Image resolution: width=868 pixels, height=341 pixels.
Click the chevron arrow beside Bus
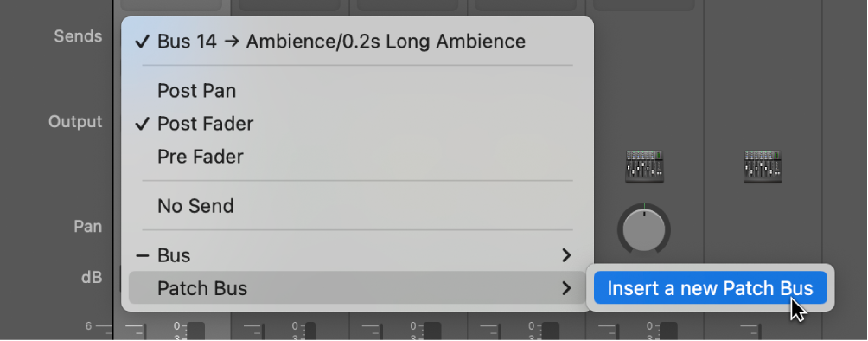pos(566,255)
